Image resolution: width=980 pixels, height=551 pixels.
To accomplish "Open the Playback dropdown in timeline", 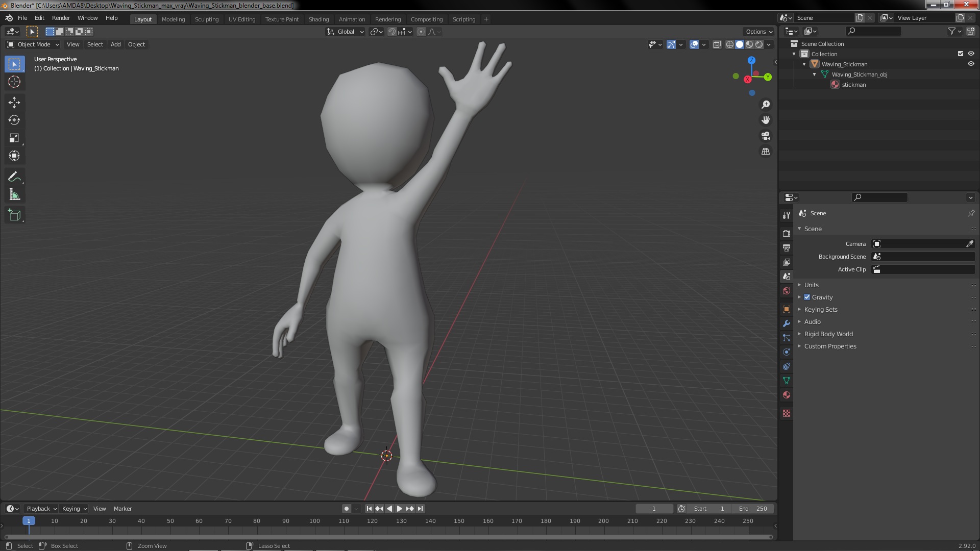I will click(41, 509).
